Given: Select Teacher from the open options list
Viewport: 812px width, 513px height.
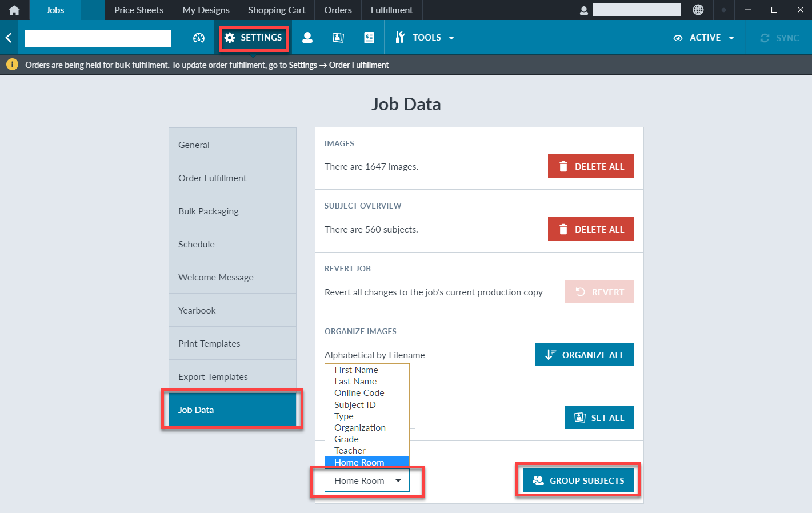Looking at the screenshot, I should pyautogui.click(x=349, y=450).
